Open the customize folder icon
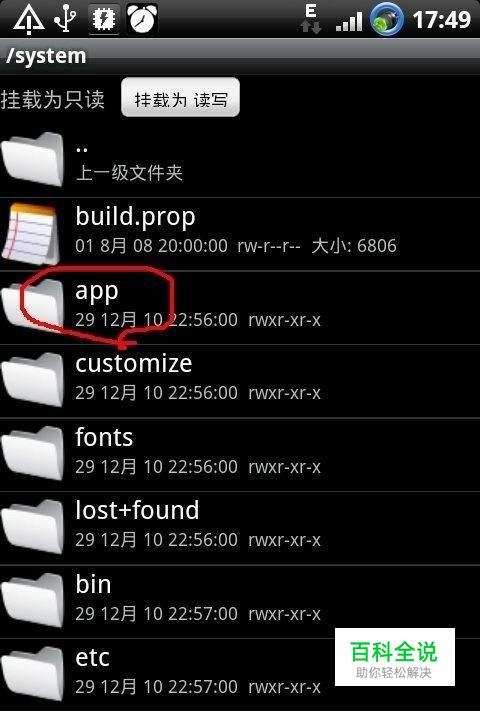Image resolution: width=480 pixels, height=711 pixels. [33, 379]
